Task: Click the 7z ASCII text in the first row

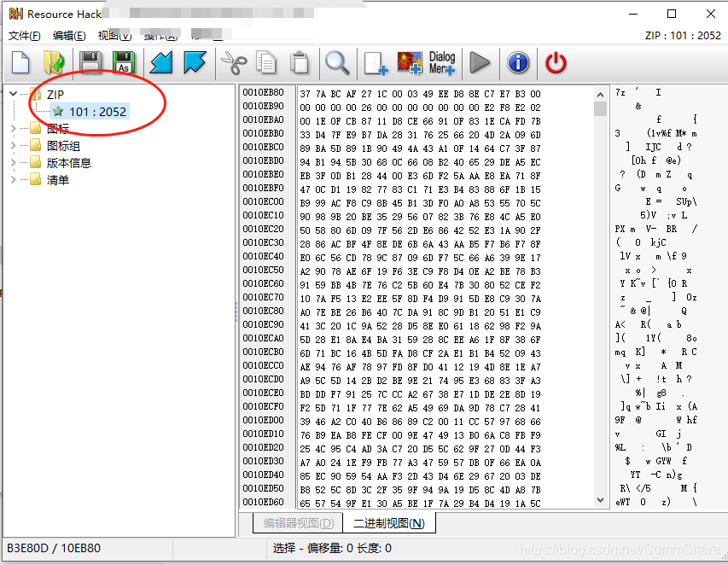Action: 620,92
